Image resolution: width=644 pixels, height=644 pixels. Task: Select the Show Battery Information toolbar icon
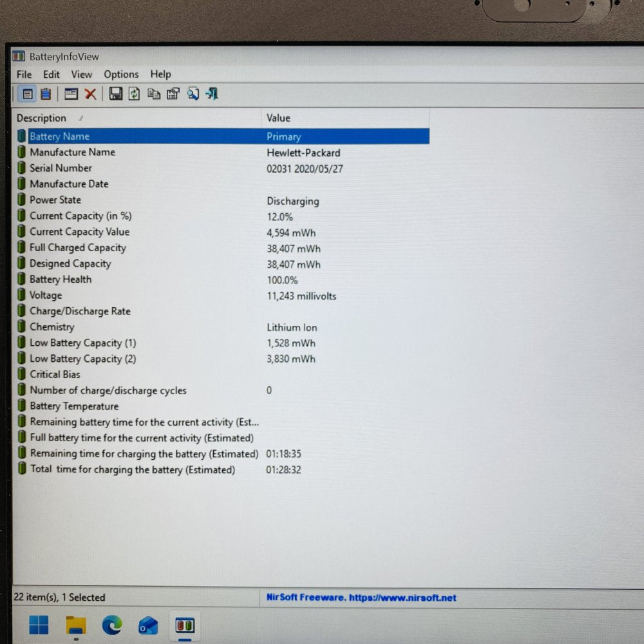coord(28,94)
